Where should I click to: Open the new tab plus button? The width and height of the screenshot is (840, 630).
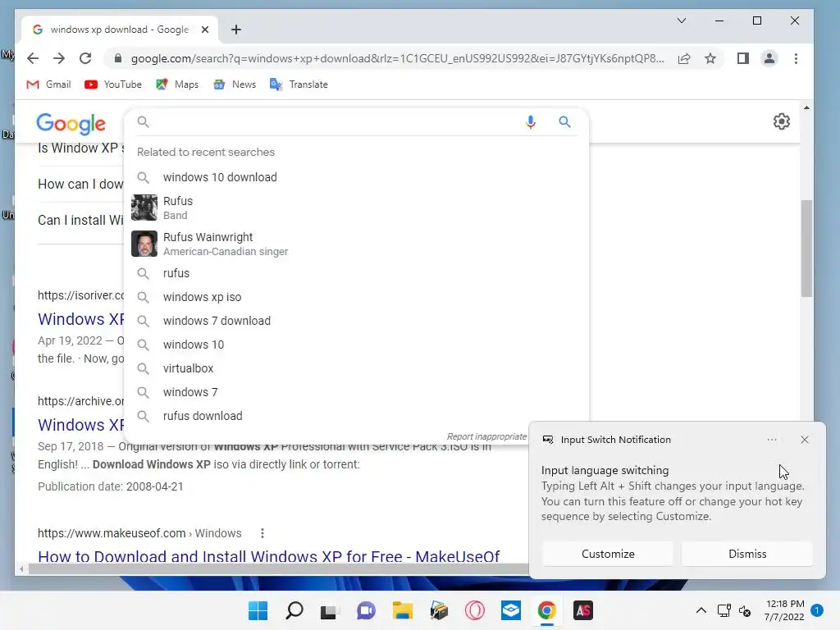tap(235, 30)
